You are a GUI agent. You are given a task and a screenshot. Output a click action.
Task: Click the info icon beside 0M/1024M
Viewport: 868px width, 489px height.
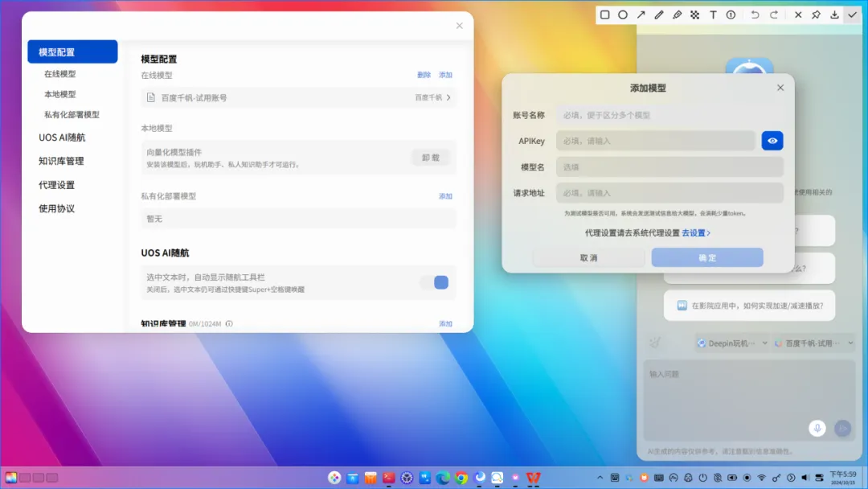229,324
